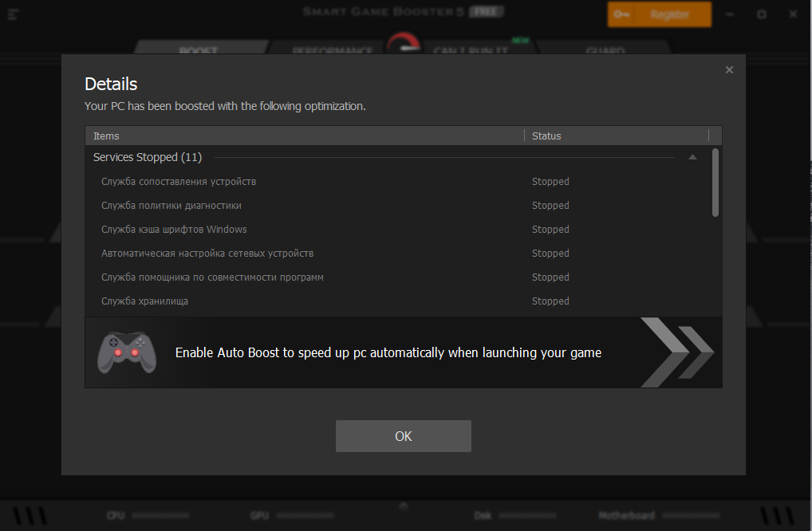Click the CPU indicator in bottom bar

pyautogui.click(x=148, y=516)
